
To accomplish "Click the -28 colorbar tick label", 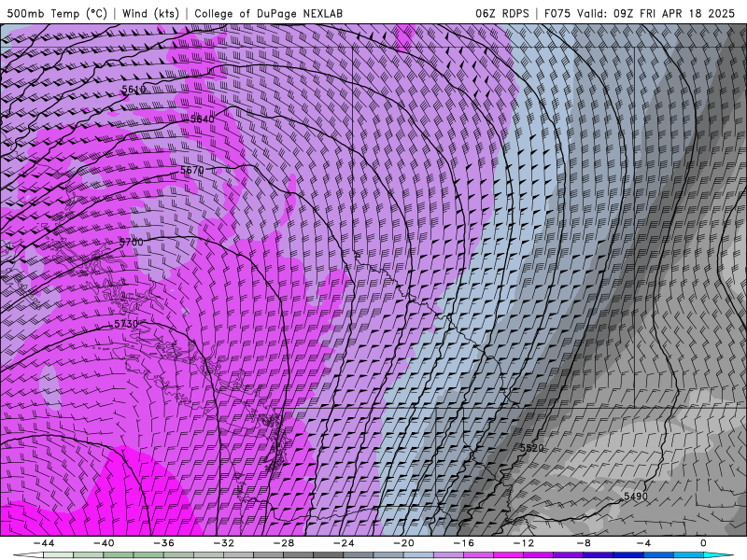I will point(284,543).
